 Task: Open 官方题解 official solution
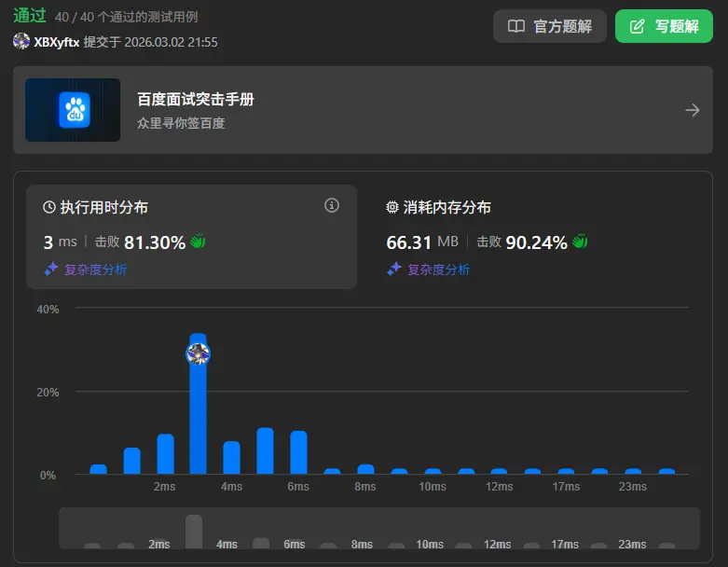pyautogui.click(x=550, y=26)
